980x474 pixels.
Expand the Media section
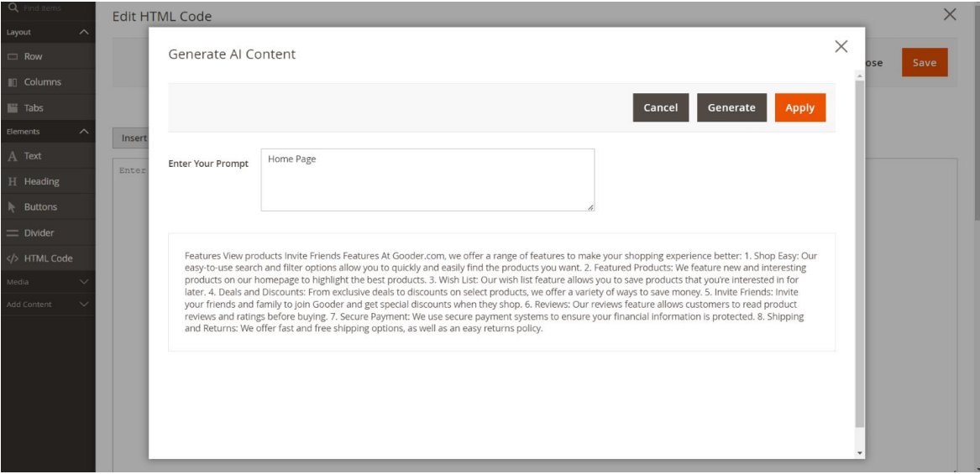83,282
